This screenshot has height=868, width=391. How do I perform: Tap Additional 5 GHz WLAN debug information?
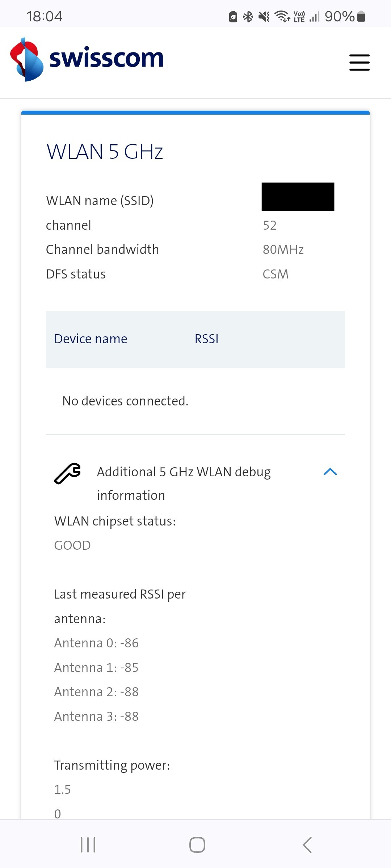pyautogui.click(x=184, y=483)
